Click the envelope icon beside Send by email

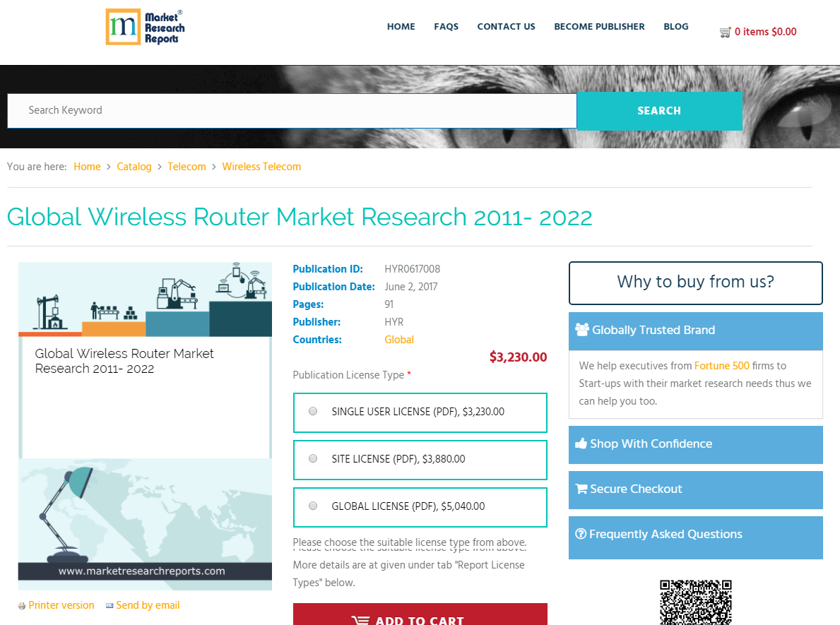[110, 606]
